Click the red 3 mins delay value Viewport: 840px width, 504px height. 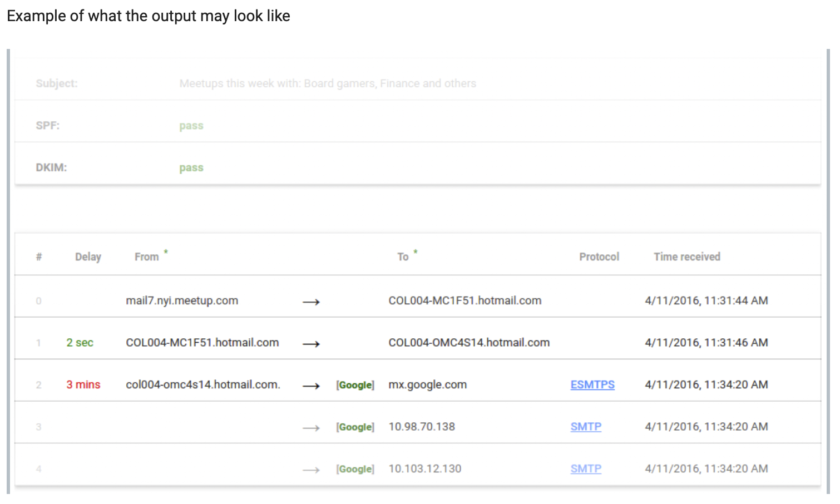83,385
